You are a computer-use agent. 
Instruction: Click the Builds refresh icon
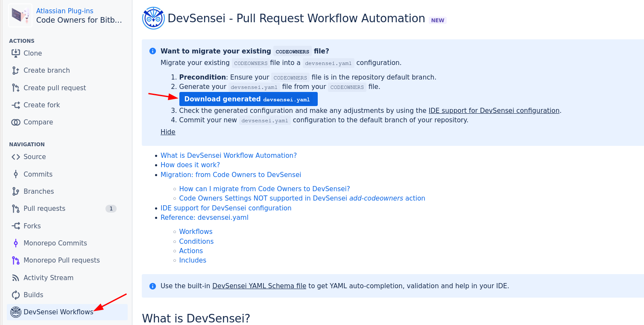pyautogui.click(x=16, y=295)
